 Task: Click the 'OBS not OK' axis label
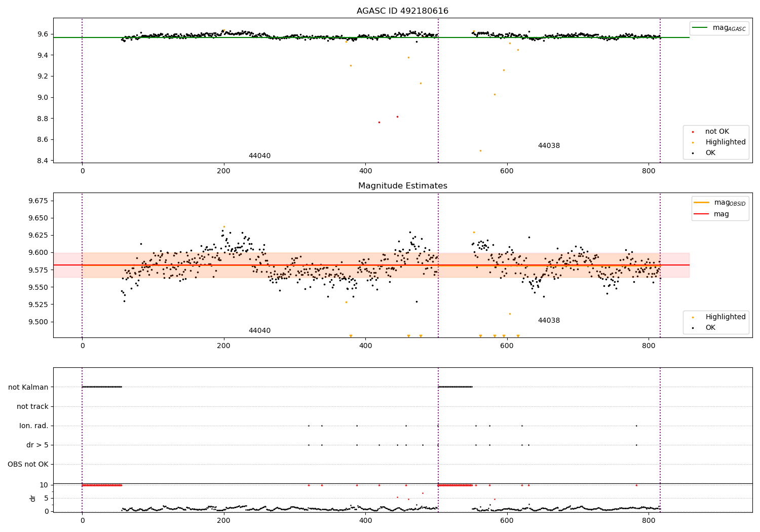point(28,464)
